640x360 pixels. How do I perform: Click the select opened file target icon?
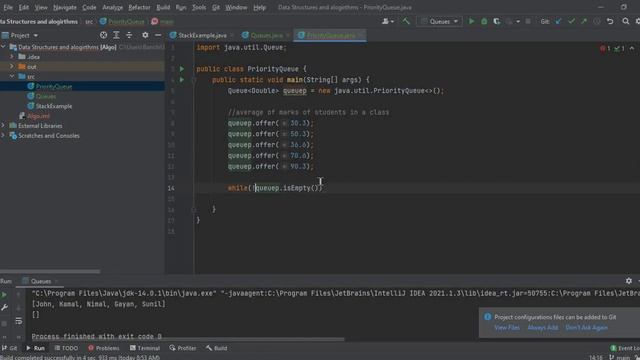click(x=103, y=36)
